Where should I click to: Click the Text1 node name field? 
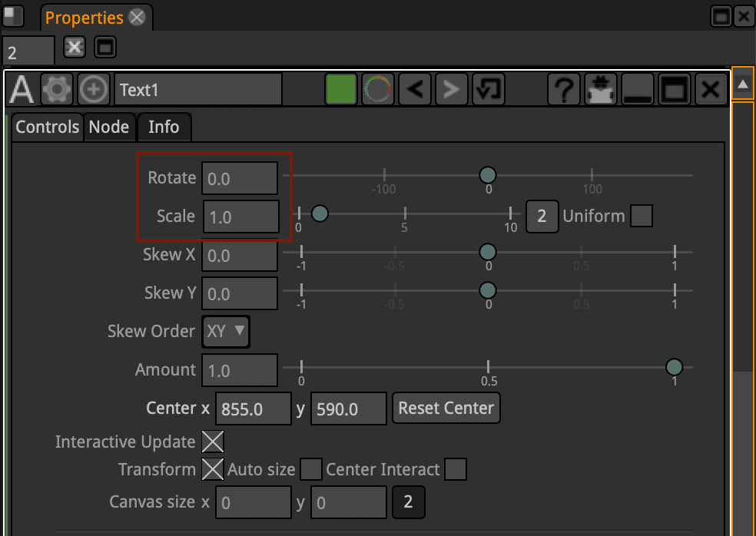(198, 90)
